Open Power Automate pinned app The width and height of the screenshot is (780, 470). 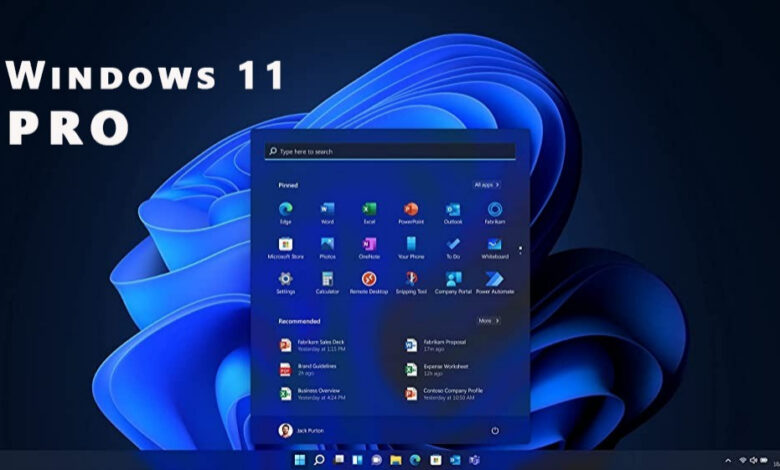click(495, 280)
